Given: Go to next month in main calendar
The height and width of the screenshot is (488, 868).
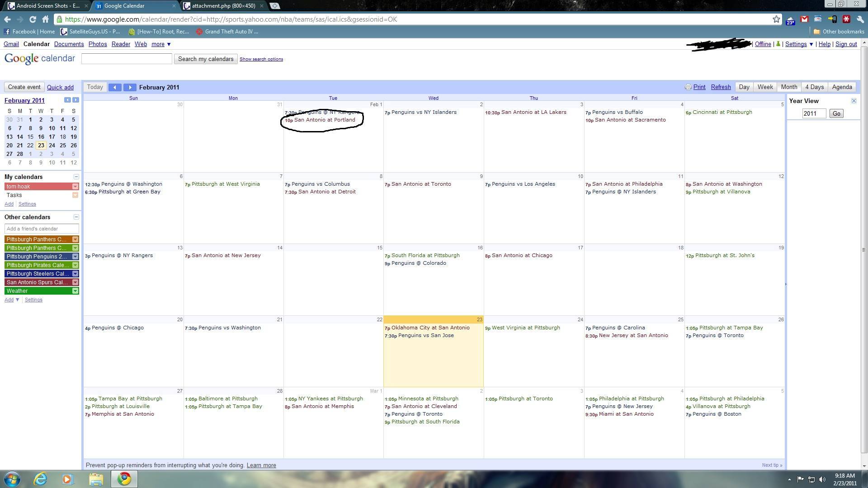Looking at the screenshot, I should pos(130,87).
